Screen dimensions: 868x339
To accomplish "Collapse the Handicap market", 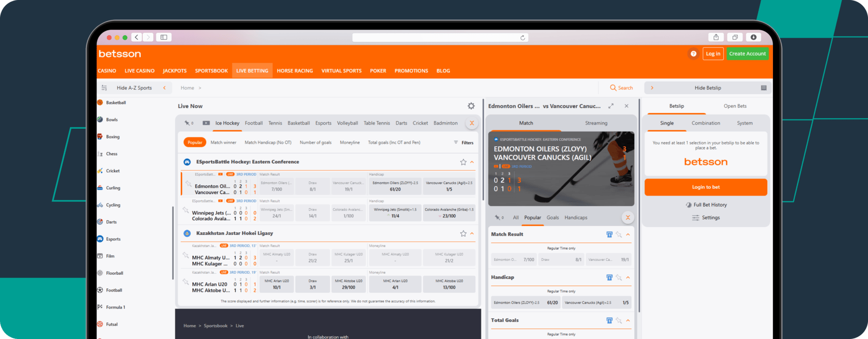I will click(628, 277).
